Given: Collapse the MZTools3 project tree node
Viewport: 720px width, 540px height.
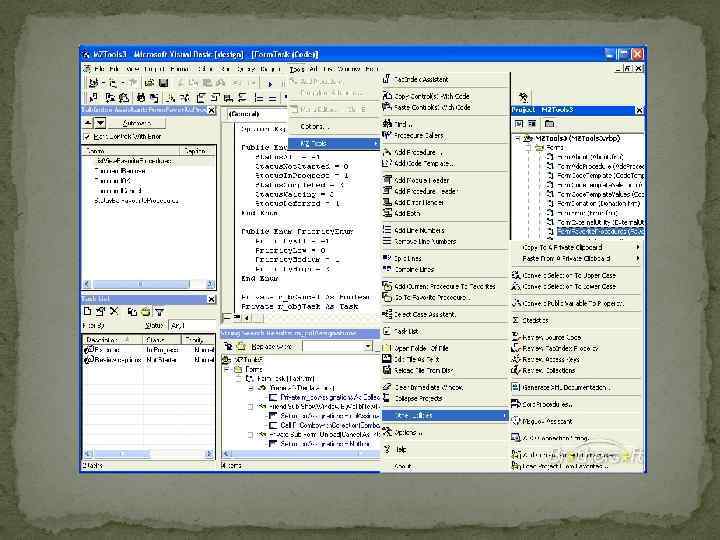Looking at the screenshot, I should pos(518,138).
